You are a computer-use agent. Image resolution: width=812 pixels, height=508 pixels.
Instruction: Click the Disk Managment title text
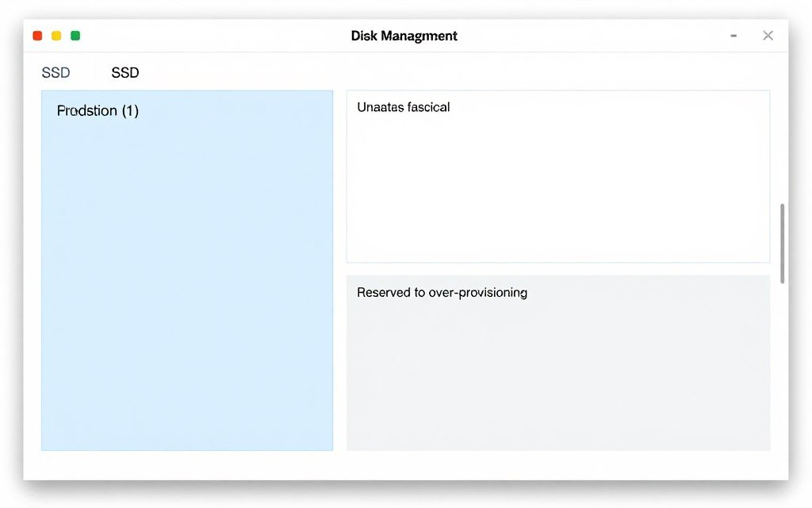[x=404, y=36]
